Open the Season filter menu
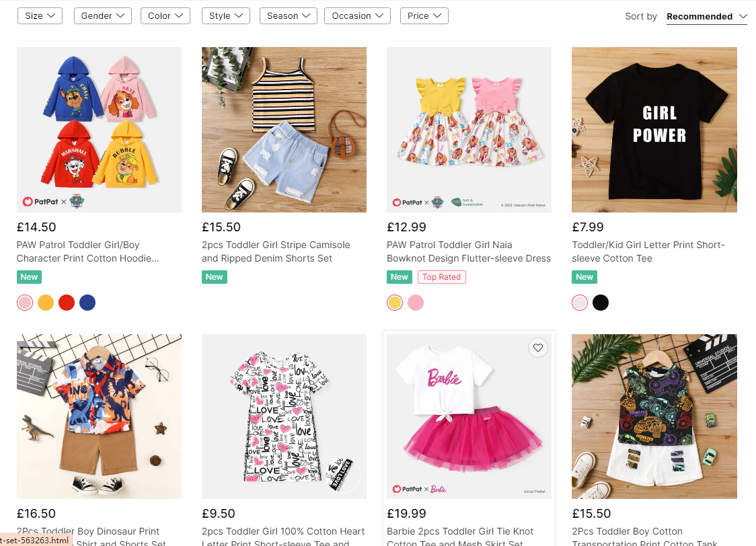Screen dimensions: 756x546 point(289,16)
